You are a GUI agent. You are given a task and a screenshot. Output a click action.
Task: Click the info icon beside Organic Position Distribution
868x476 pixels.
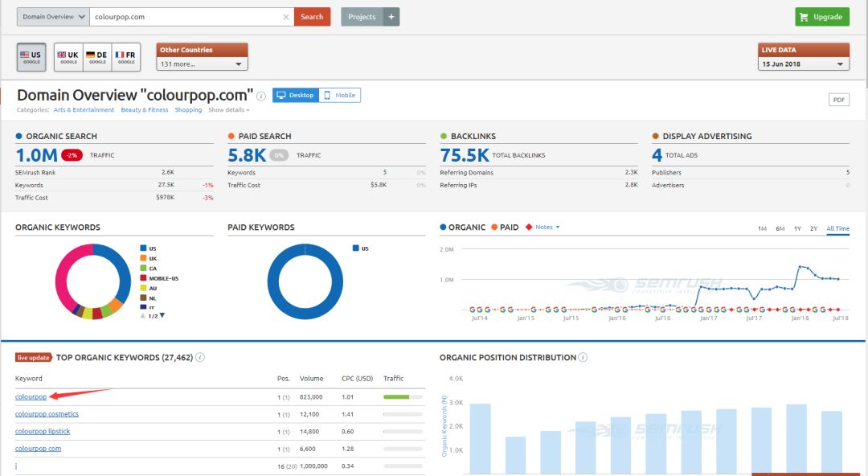click(583, 358)
